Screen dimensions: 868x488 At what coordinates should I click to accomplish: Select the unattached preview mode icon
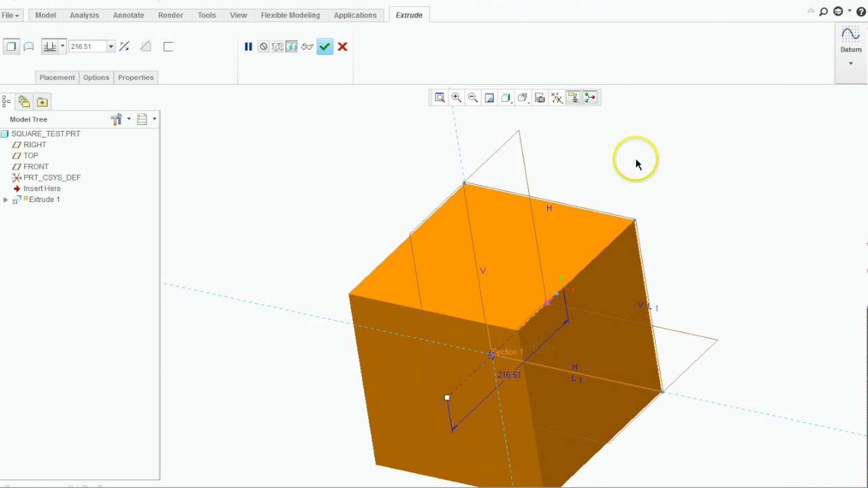(277, 46)
